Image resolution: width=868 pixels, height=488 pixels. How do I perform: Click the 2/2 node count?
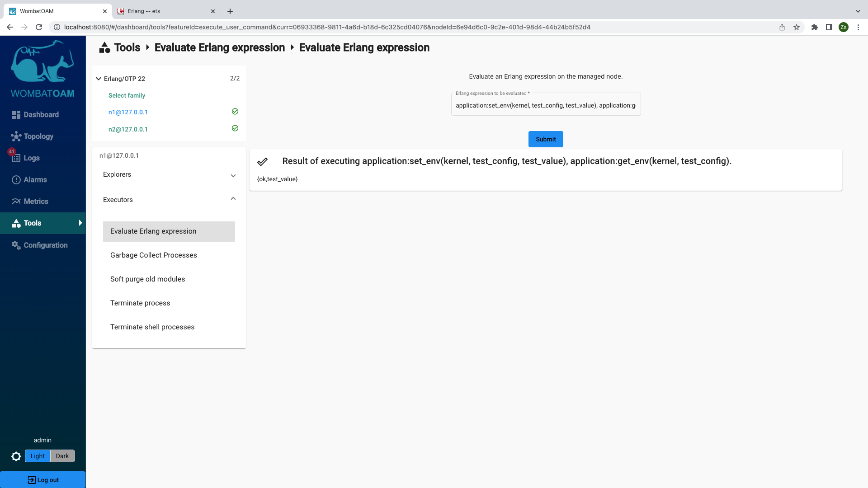[235, 78]
